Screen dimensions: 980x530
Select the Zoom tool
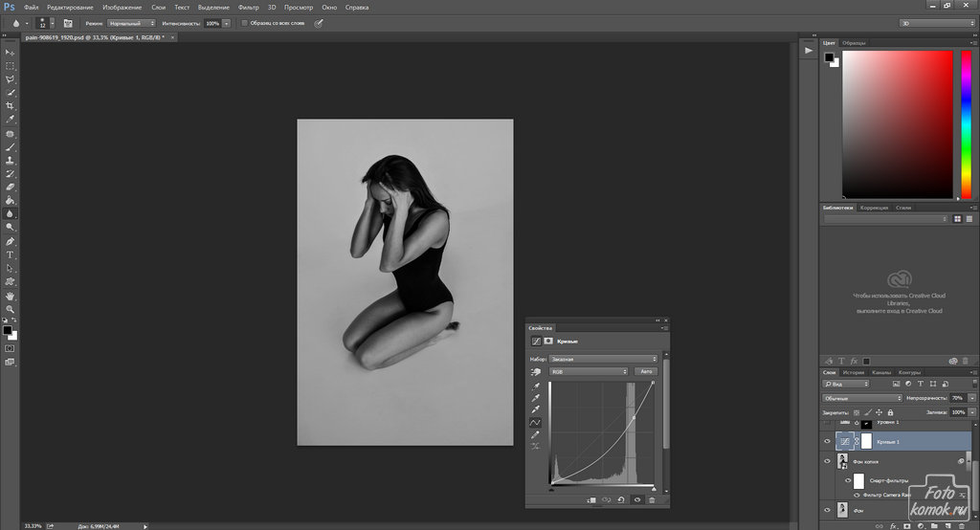[10, 309]
